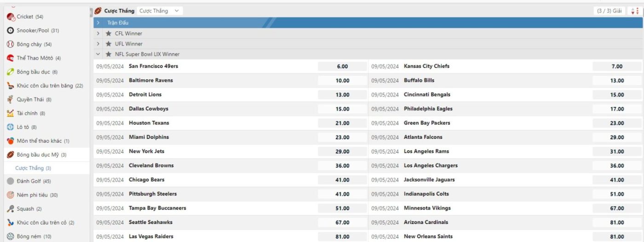Viewport: 644px width, 242px height.
Task: Click the Tài chính chart icon
Action: pos(11,114)
